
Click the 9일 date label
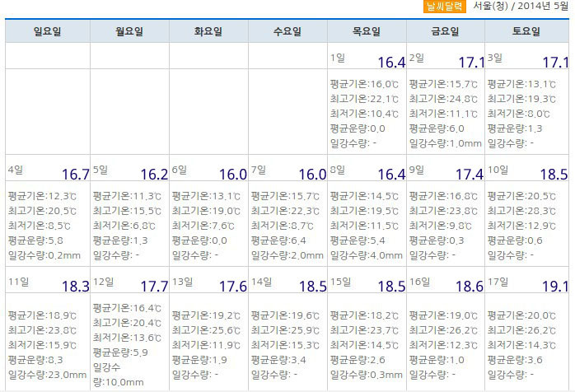[x=417, y=170]
